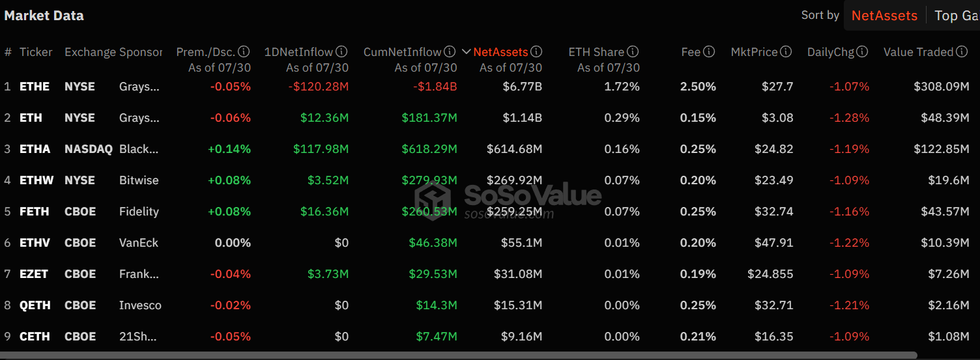Toggle sort arrow beside NetAssets column

coord(466,51)
